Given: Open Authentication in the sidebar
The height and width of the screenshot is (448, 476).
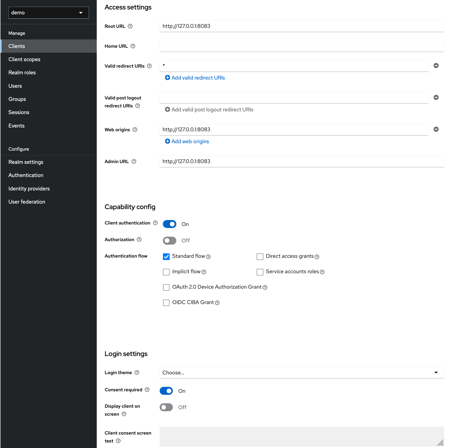Looking at the screenshot, I should click(x=48, y=175).
